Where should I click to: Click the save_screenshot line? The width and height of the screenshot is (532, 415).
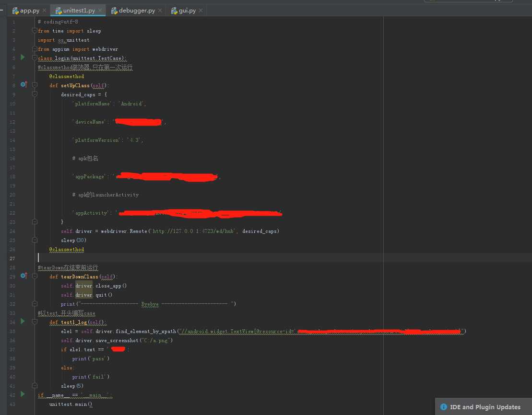point(117,340)
